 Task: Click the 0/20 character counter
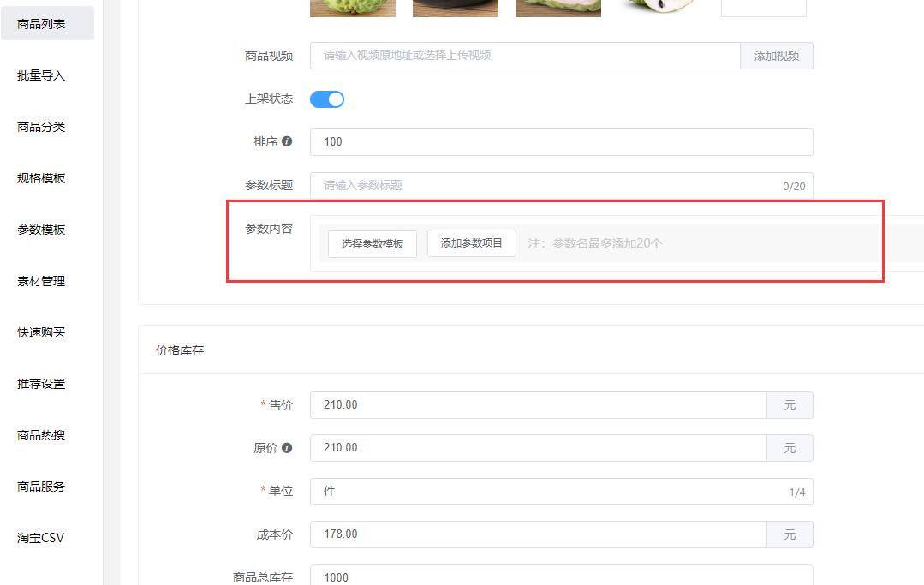point(794,186)
